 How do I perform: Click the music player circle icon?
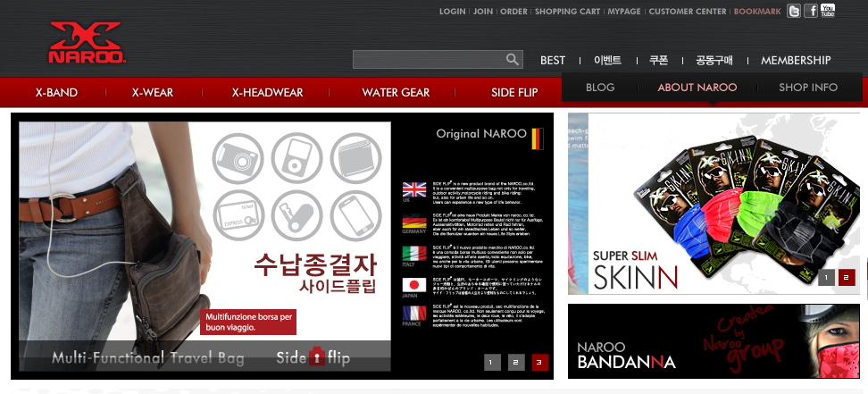[x=296, y=158]
